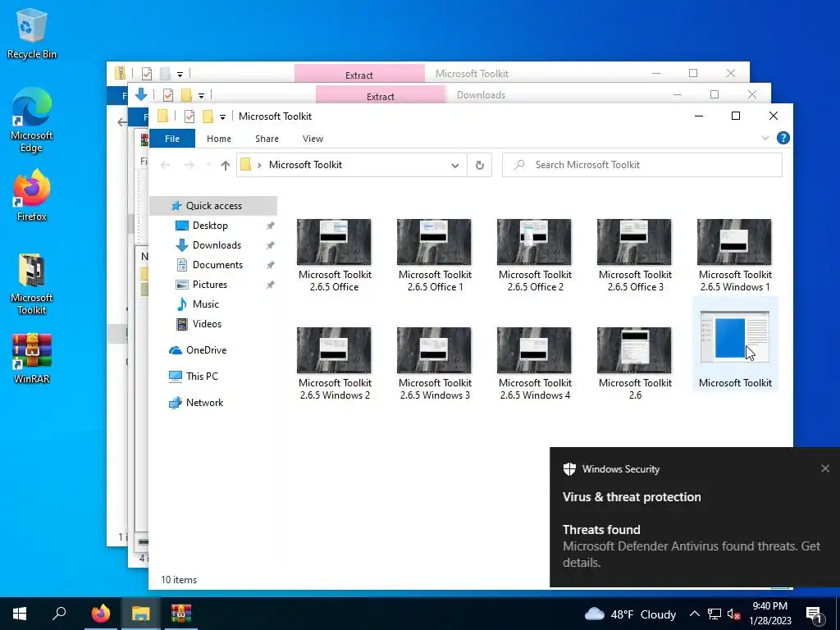Open the volume control in system tray
This screenshot has height=630, width=840.
pos(733,614)
